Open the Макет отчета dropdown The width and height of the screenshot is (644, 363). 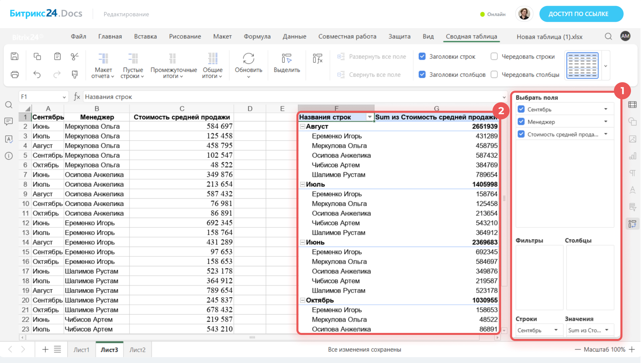(x=103, y=73)
